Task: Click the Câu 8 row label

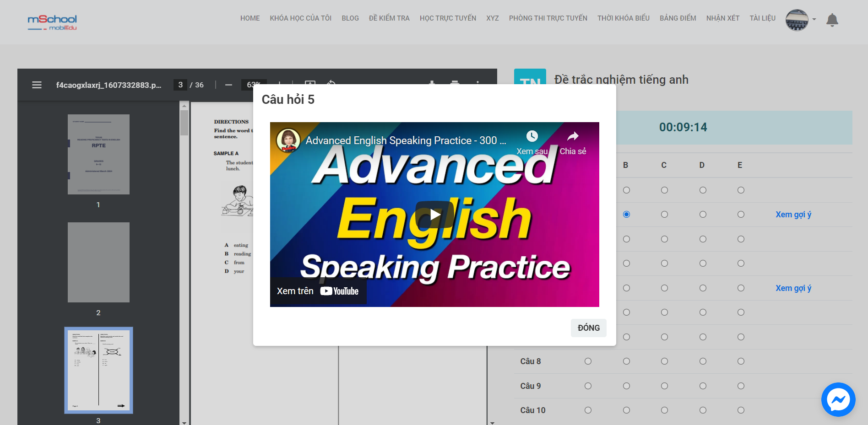Action: pos(531,361)
